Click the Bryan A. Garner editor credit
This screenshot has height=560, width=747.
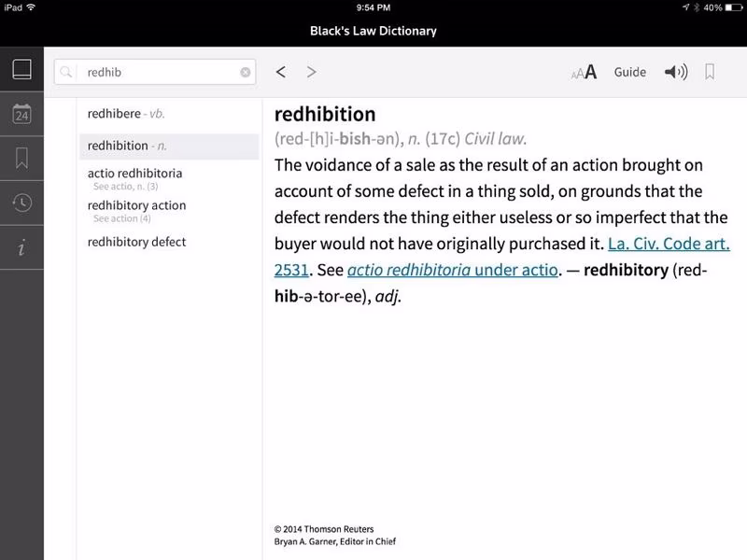click(335, 541)
